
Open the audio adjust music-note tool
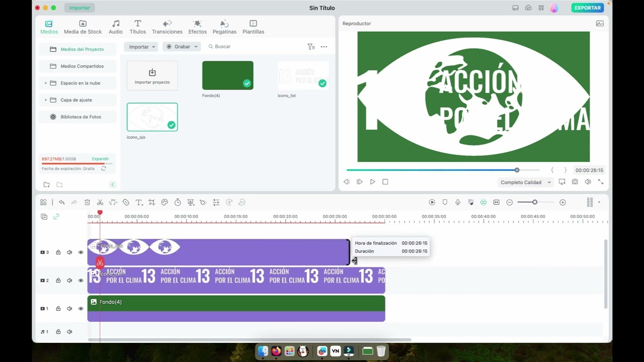[x=113, y=202]
